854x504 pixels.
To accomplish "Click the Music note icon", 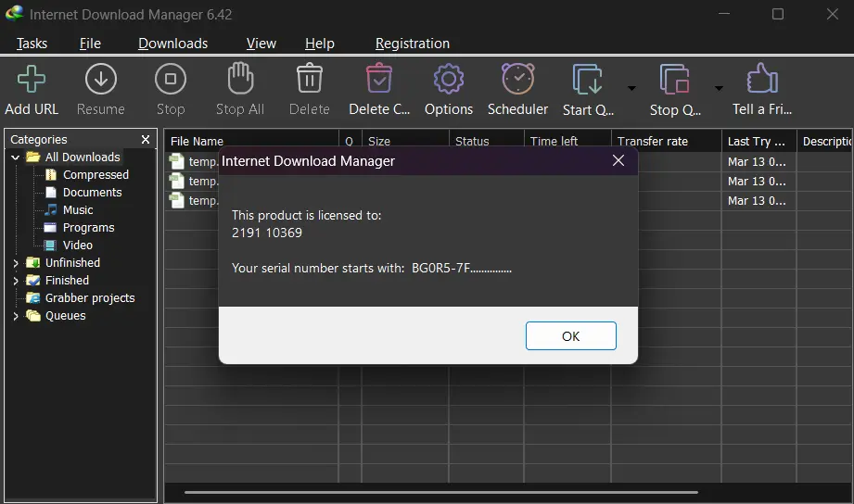I will pyautogui.click(x=51, y=209).
